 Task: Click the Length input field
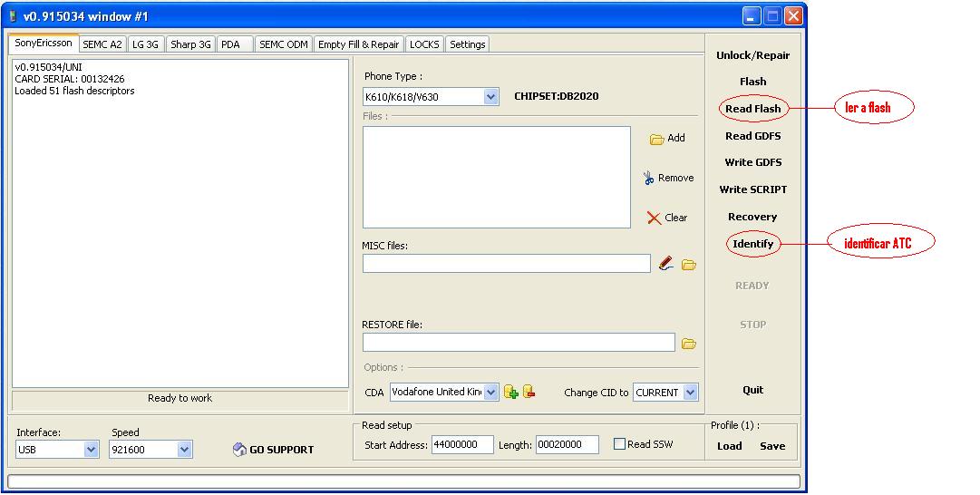[x=567, y=444]
